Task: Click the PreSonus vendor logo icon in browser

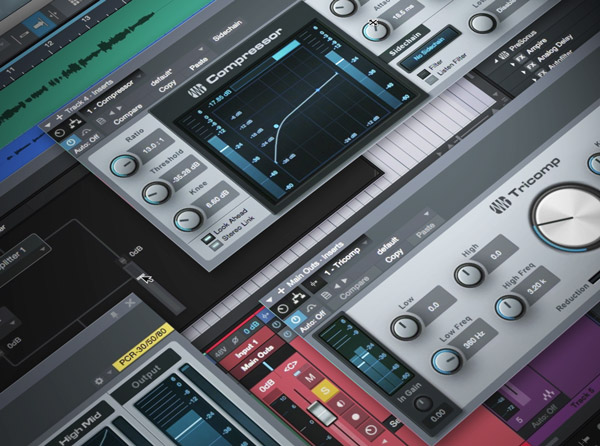Action: 504,55
